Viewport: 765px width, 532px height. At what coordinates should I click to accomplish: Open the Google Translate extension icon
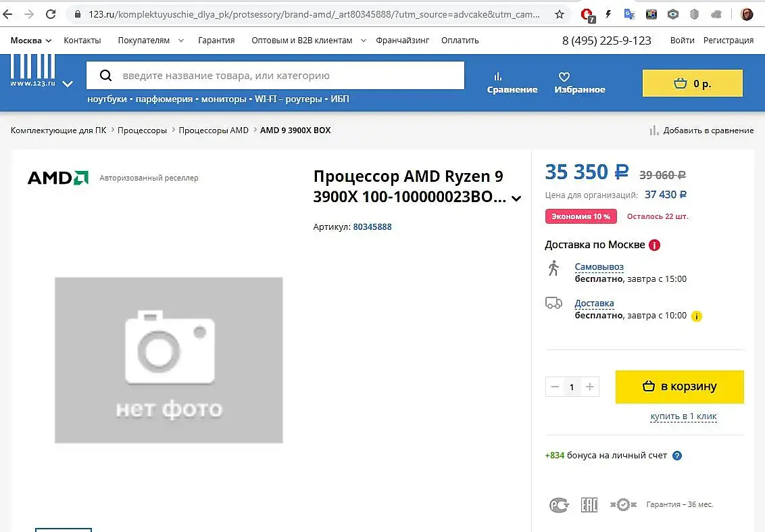pyautogui.click(x=629, y=14)
